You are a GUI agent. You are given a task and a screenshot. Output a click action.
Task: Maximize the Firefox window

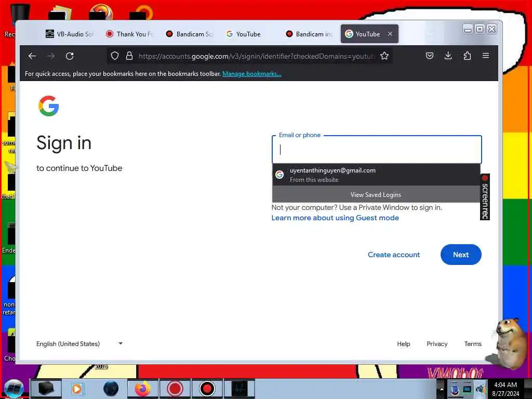(x=480, y=30)
